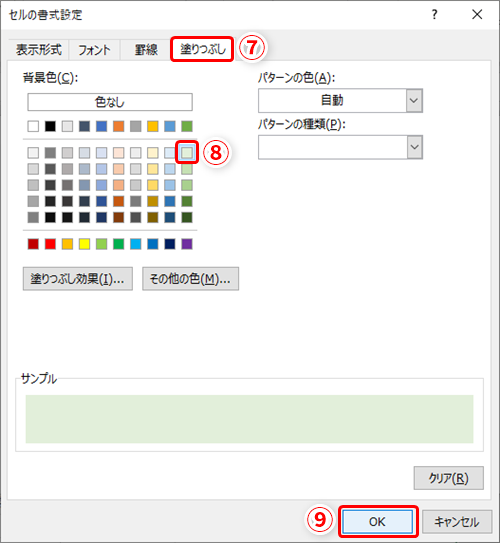Click the クリア button

448,478
